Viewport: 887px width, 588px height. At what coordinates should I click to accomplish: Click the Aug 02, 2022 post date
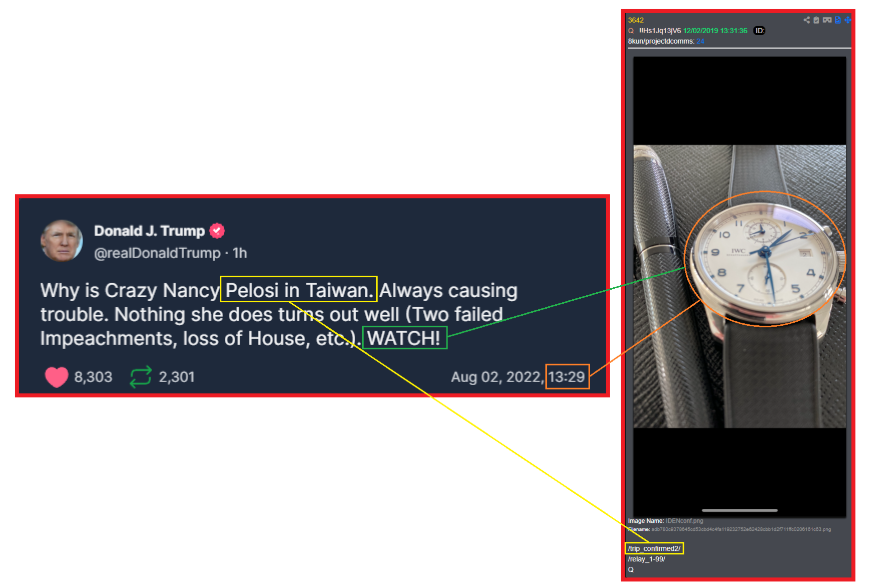(x=497, y=377)
